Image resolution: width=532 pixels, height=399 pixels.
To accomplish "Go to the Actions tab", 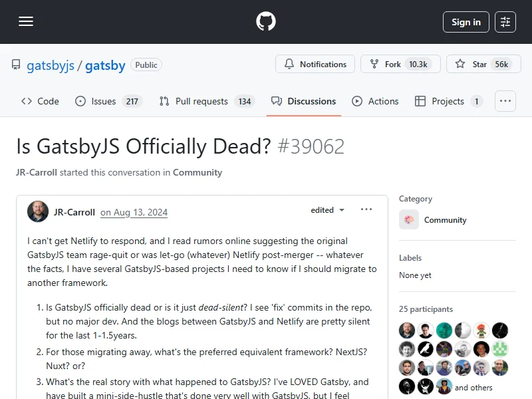I will pyautogui.click(x=376, y=101).
